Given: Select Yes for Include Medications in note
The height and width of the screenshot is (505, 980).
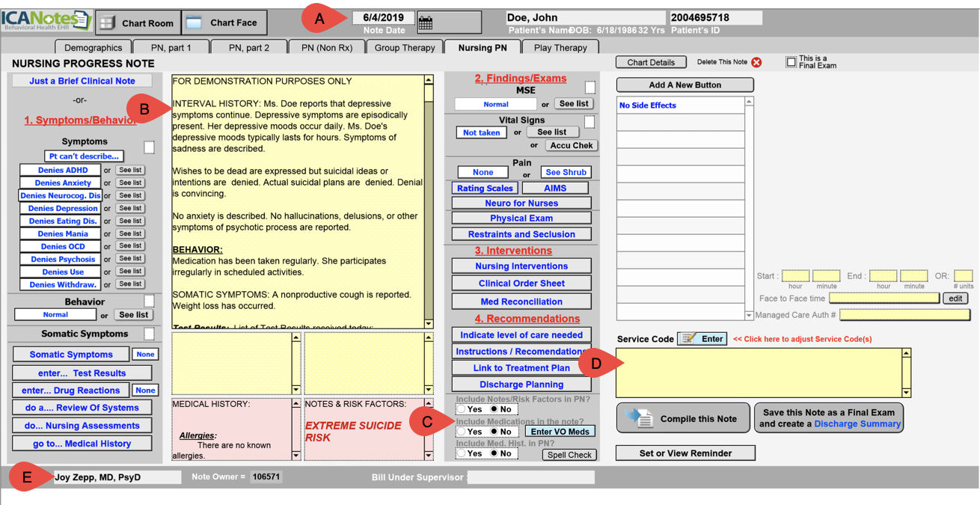Looking at the screenshot, I should [x=462, y=432].
